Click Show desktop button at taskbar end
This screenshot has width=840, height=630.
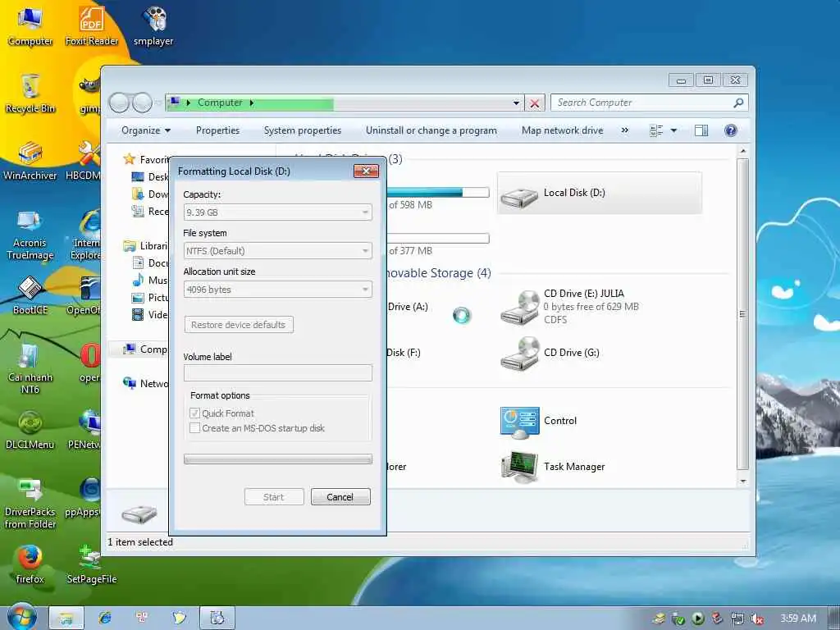(834, 619)
